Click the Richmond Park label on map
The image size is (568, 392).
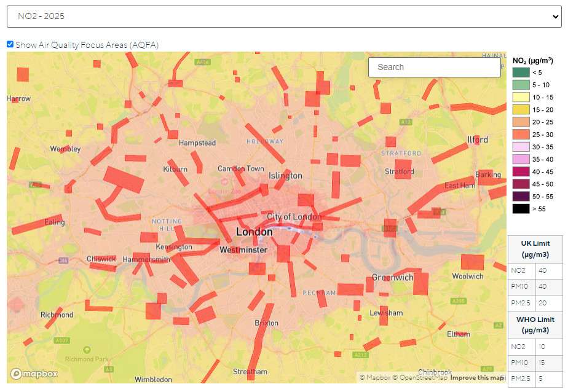tap(88, 359)
